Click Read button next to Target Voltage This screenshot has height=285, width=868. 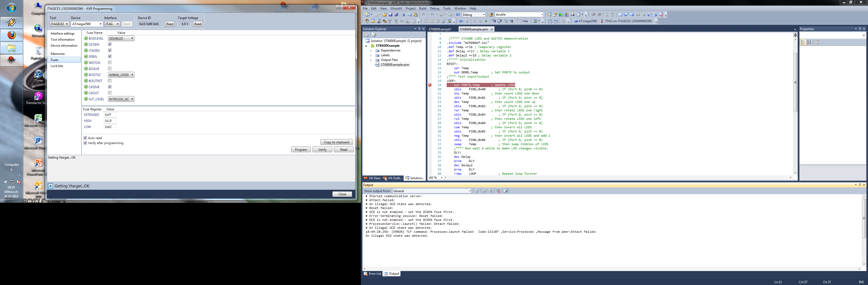point(198,24)
